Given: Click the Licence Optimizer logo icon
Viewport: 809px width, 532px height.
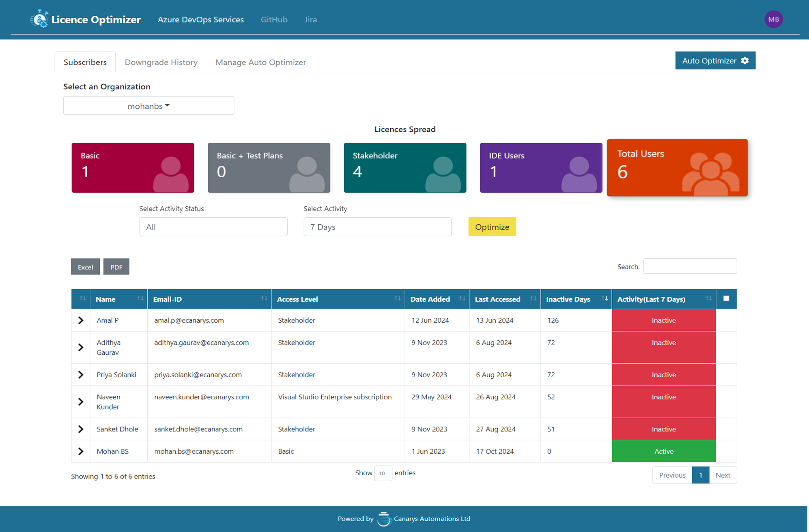Looking at the screenshot, I should (39, 19).
